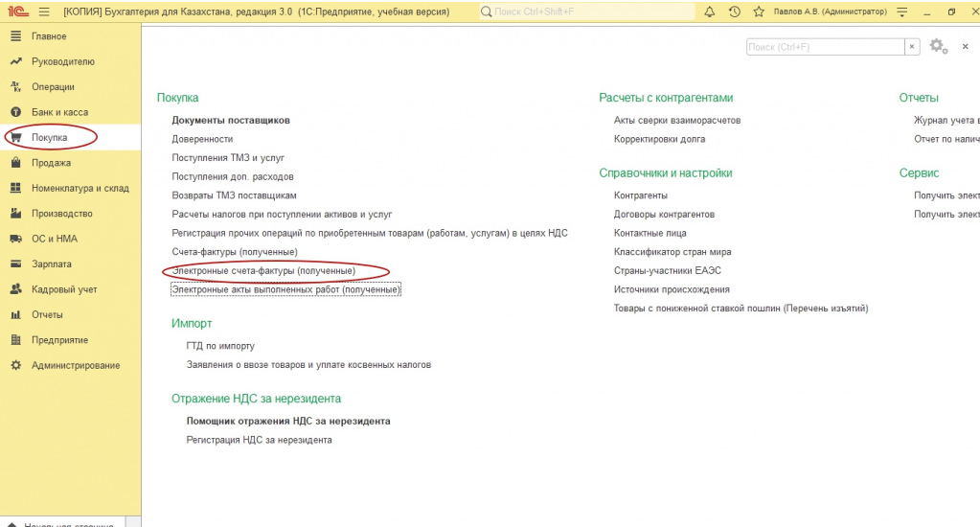Open the Банк и касса section
This screenshot has width=980, height=527.
click(59, 112)
